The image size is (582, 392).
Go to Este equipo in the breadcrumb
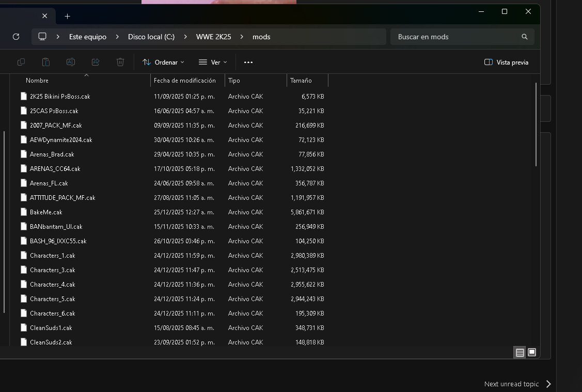[88, 37]
